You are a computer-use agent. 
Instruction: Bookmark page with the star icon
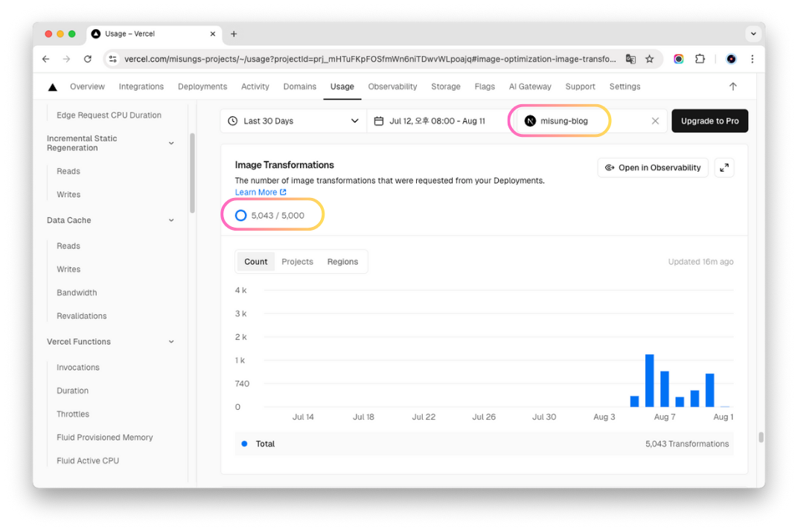tap(649, 59)
